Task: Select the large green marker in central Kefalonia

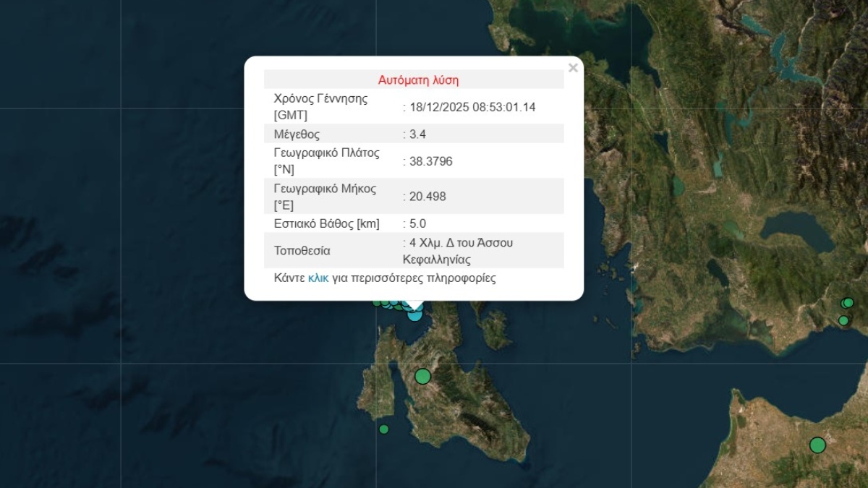Action: (x=422, y=376)
